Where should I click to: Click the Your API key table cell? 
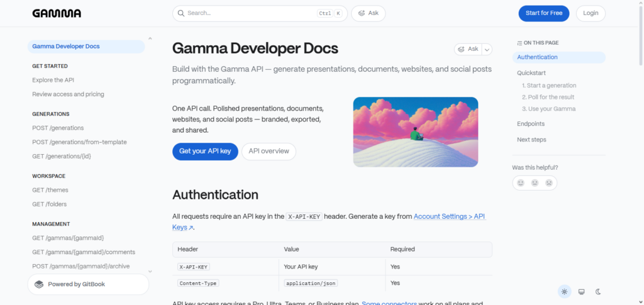point(332,267)
